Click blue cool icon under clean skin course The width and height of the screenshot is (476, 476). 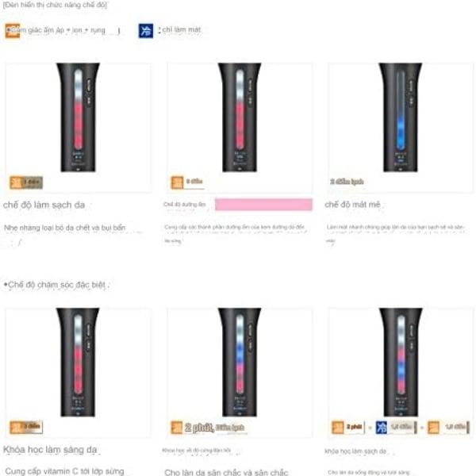click(x=382, y=428)
